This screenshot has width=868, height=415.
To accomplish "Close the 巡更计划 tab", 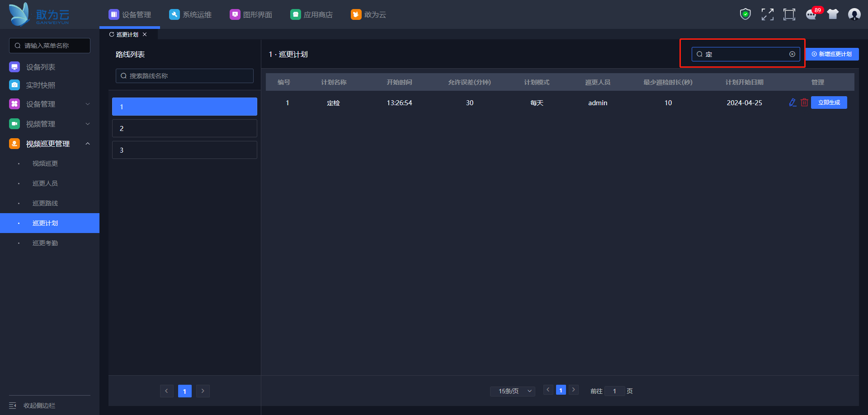I will point(145,35).
